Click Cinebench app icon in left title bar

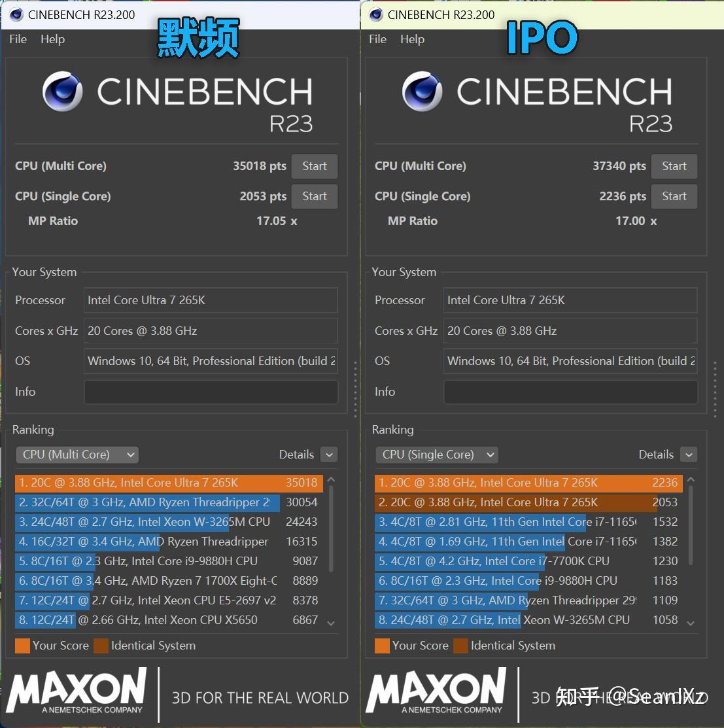[16, 14]
